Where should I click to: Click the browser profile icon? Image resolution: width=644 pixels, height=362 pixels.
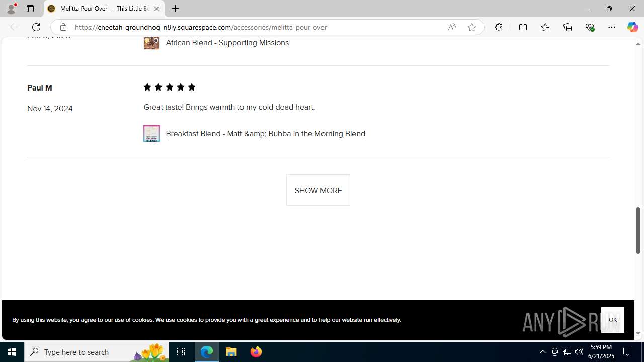[11, 9]
